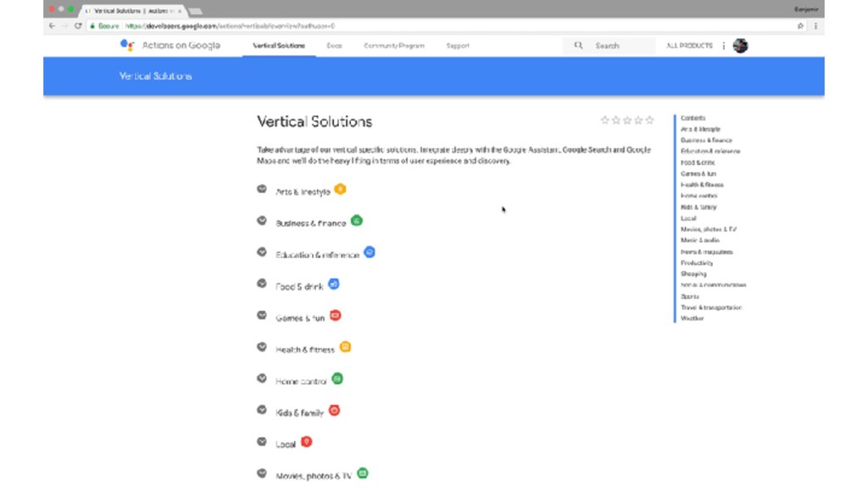Rate the page two stars
The height and width of the screenshot is (488, 868).
[616, 120]
